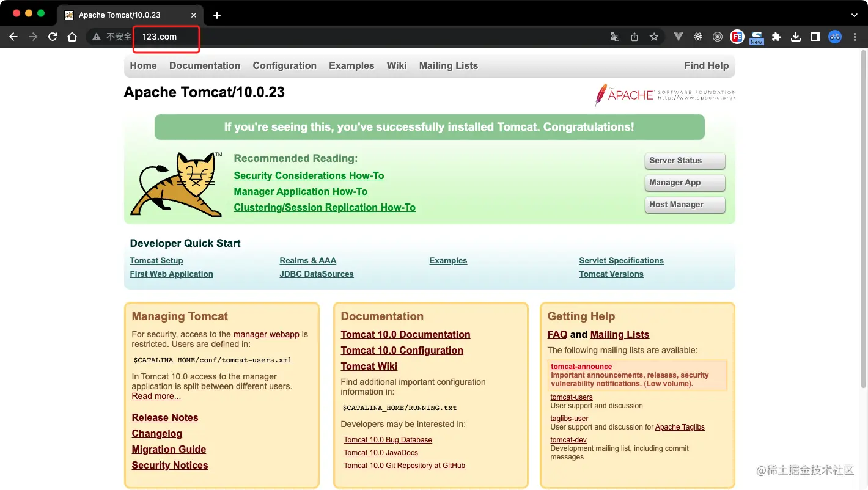Open Mailing Lists in navigation bar

(x=449, y=65)
